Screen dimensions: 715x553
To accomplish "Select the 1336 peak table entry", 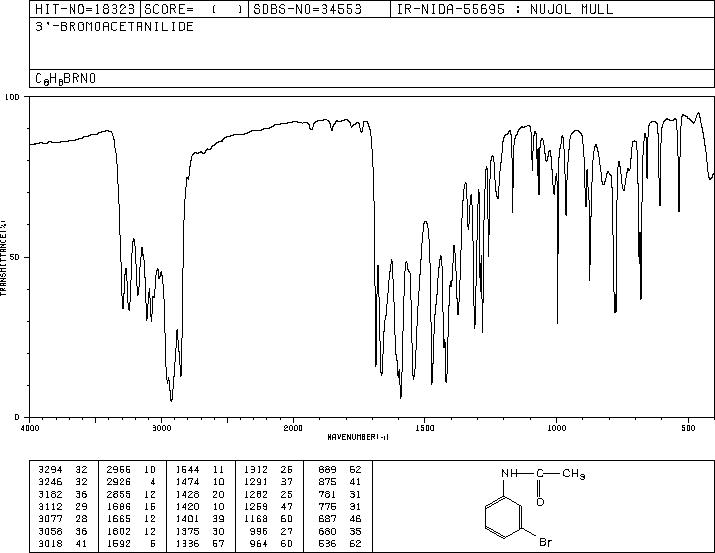I will coord(200,544).
